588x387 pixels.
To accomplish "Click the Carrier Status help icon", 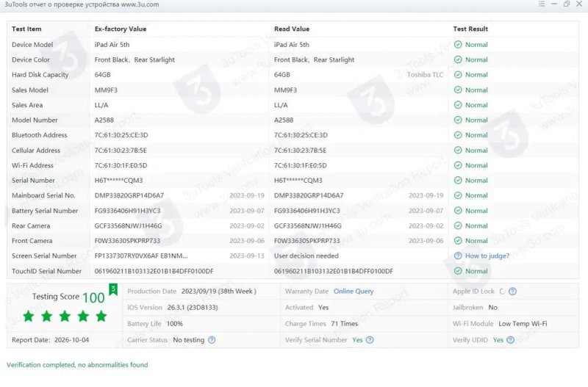I will click(x=212, y=340).
